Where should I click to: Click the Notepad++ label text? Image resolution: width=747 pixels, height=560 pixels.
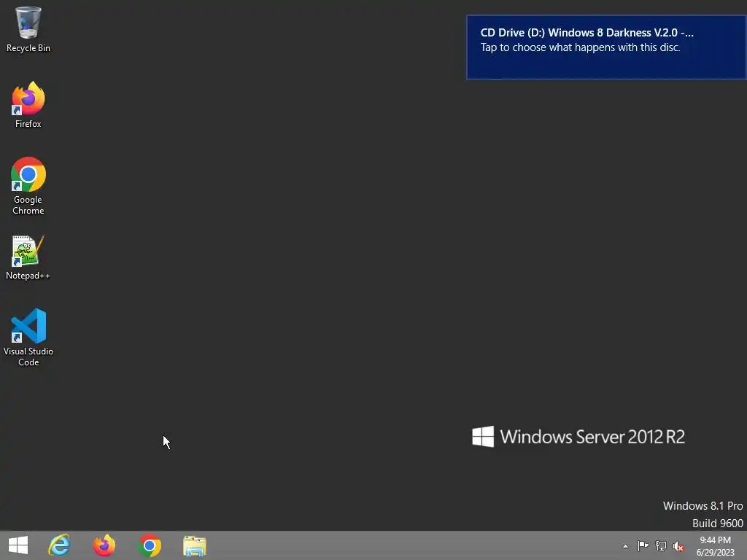tap(28, 276)
